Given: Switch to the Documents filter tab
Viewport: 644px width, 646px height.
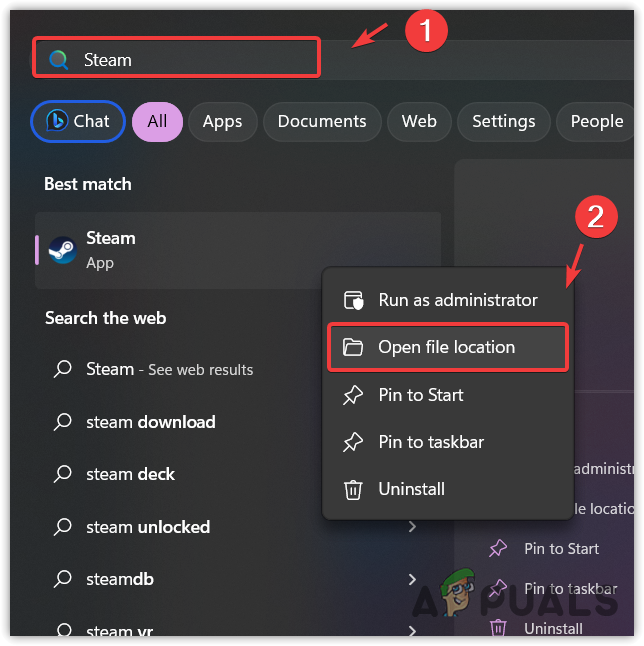Looking at the screenshot, I should (x=322, y=121).
